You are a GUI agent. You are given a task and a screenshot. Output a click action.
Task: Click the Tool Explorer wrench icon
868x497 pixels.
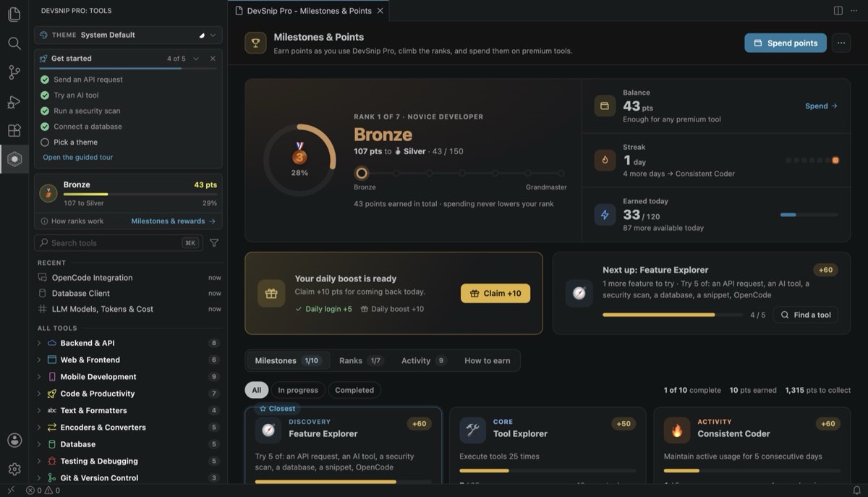click(x=473, y=430)
